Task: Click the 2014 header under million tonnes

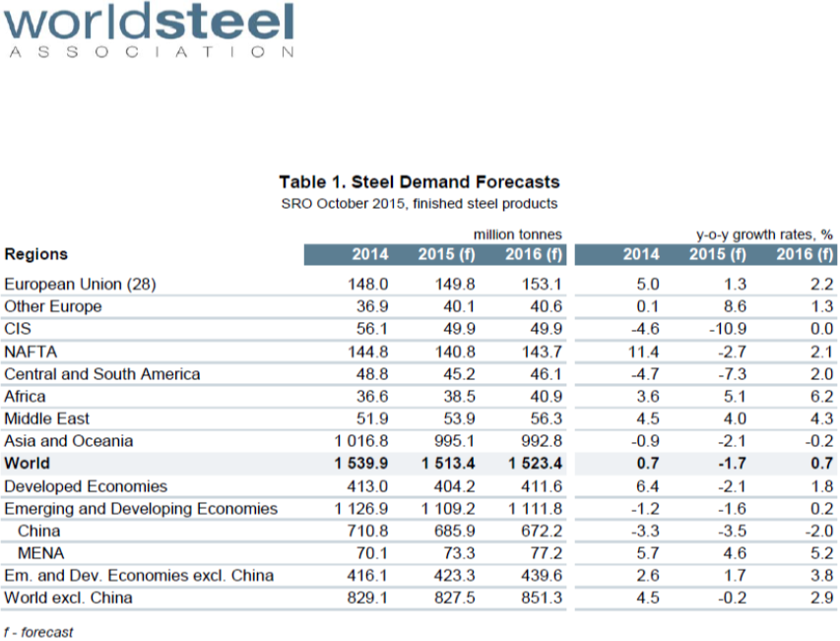Action: click(370, 255)
